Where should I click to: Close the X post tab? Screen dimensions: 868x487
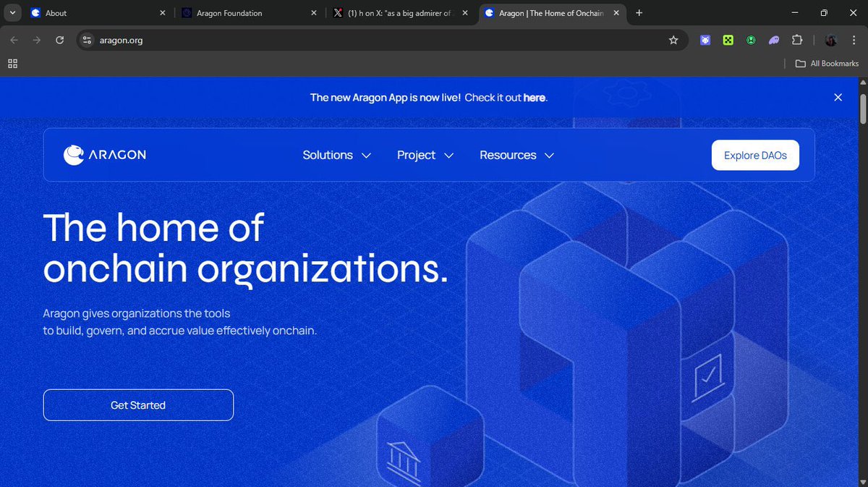[464, 13]
